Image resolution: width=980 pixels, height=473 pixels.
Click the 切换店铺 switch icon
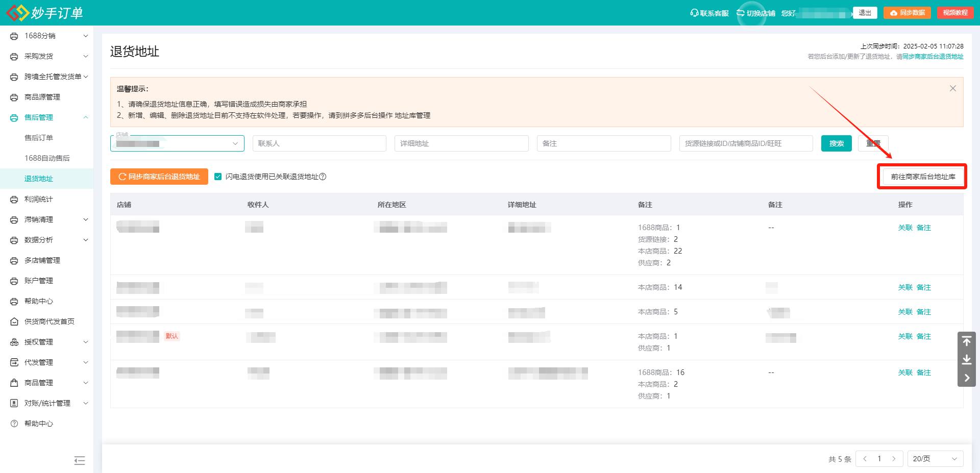[x=741, y=13]
